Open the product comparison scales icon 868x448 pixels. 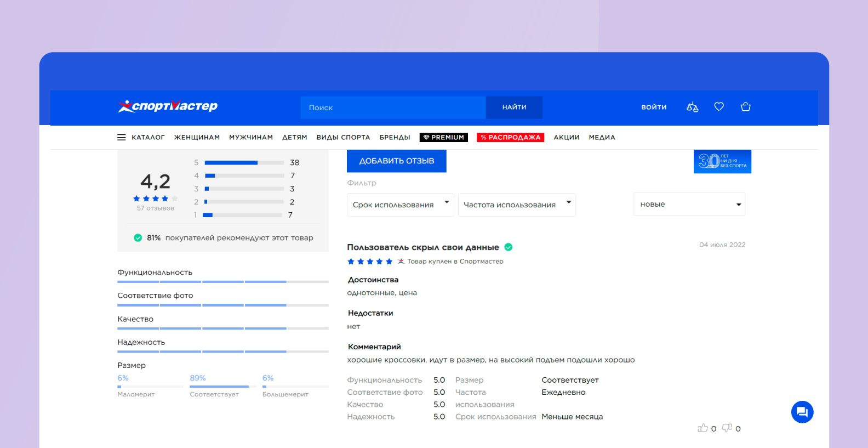coord(692,107)
